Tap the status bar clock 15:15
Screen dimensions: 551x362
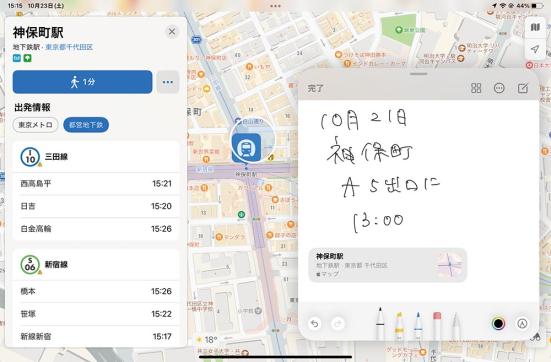pos(15,6)
